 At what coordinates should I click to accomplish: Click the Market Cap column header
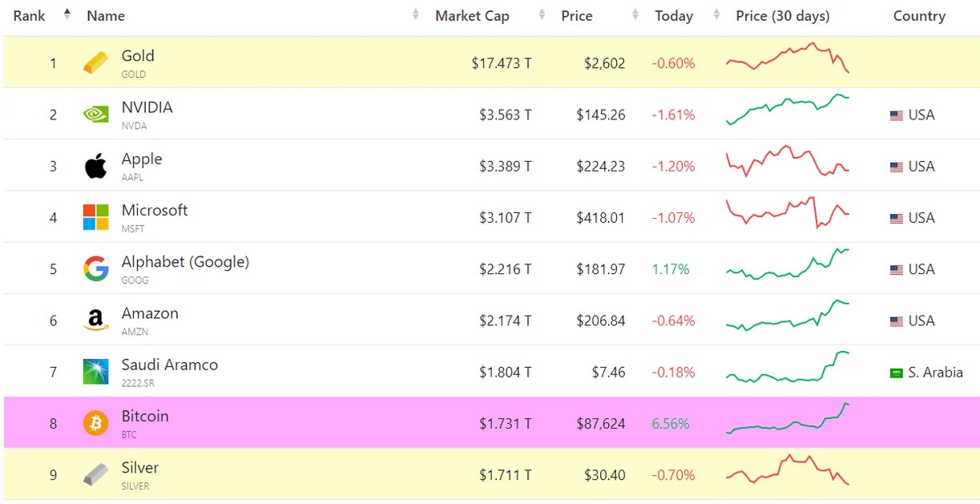[472, 16]
